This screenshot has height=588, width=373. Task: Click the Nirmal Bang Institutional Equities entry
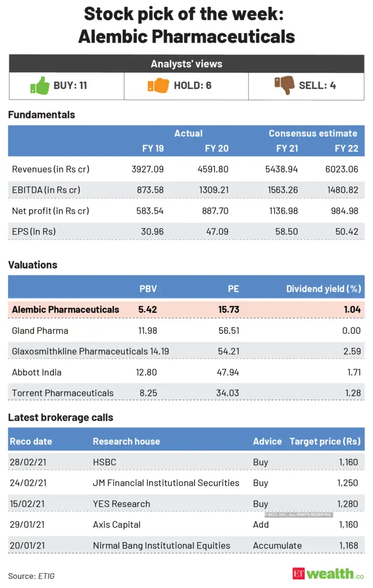tap(161, 545)
